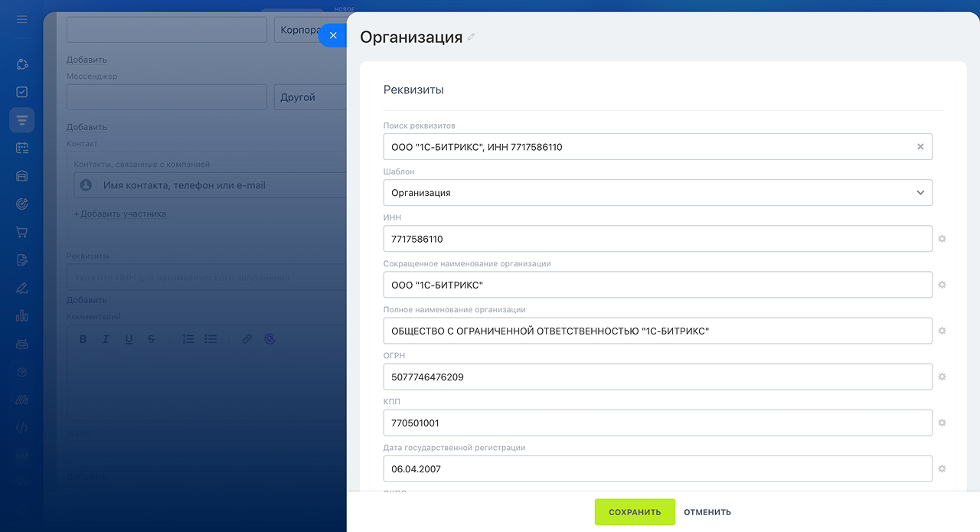Open the calendar booking icon in sidebar

pos(21,148)
